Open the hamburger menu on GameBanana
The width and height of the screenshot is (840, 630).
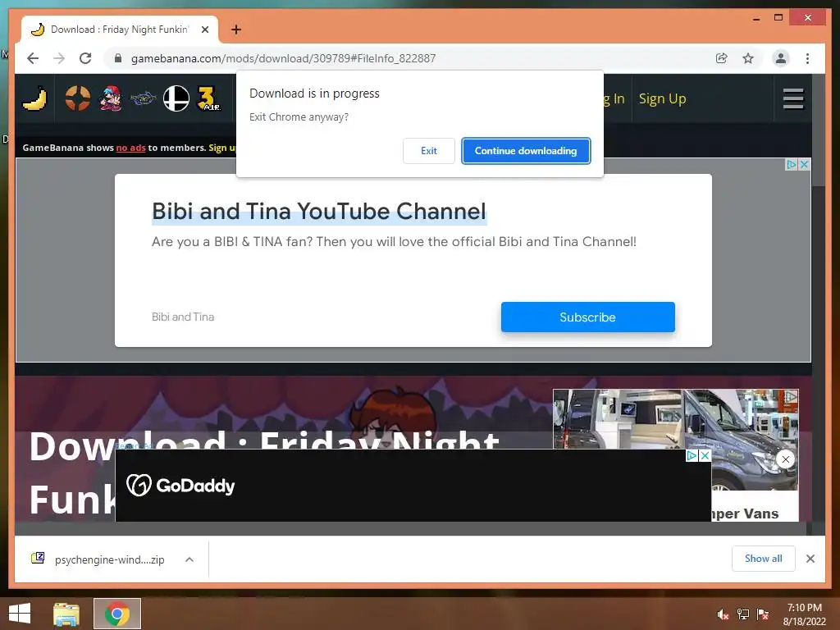click(793, 98)
